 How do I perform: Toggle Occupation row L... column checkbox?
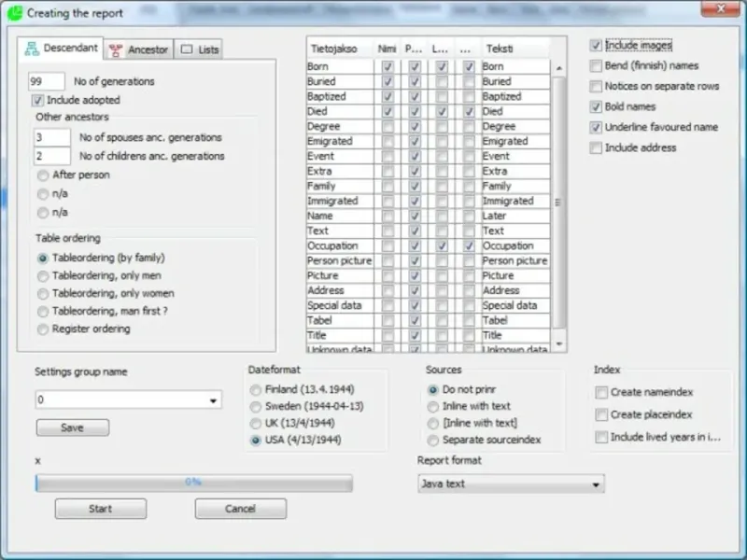tap(442, 246)
